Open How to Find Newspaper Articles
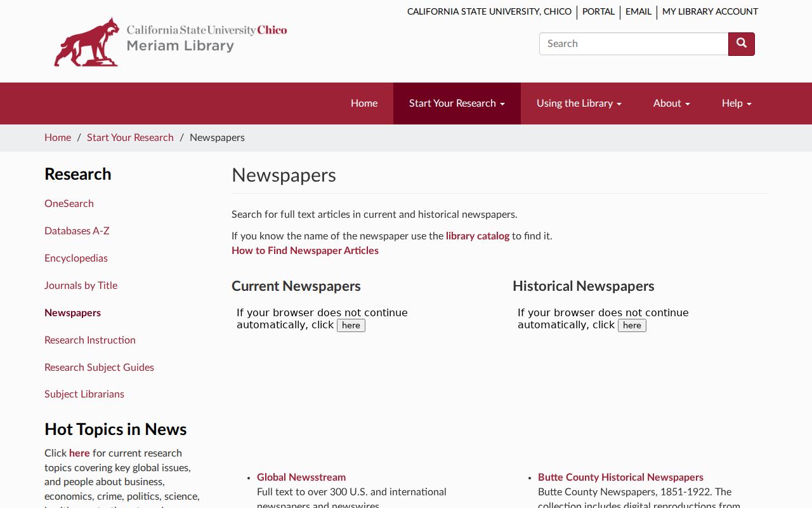This screenshot has height=508, width=812. pos(305,251)
